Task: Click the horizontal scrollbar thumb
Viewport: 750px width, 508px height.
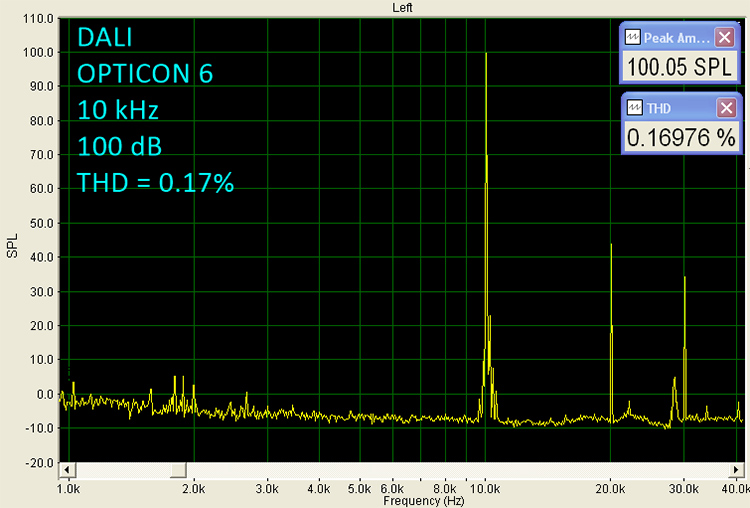Action: (178, 469)
